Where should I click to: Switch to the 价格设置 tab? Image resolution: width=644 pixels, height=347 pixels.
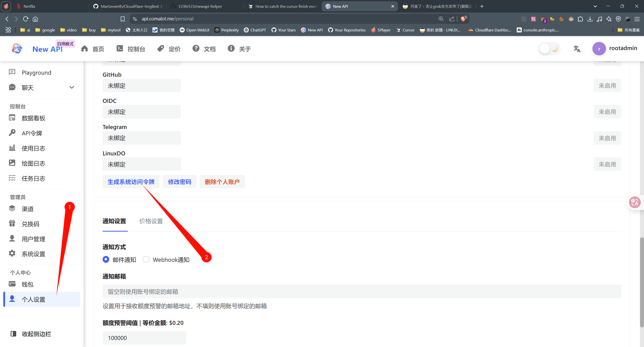pyautogui.click(x=151, y=221)
